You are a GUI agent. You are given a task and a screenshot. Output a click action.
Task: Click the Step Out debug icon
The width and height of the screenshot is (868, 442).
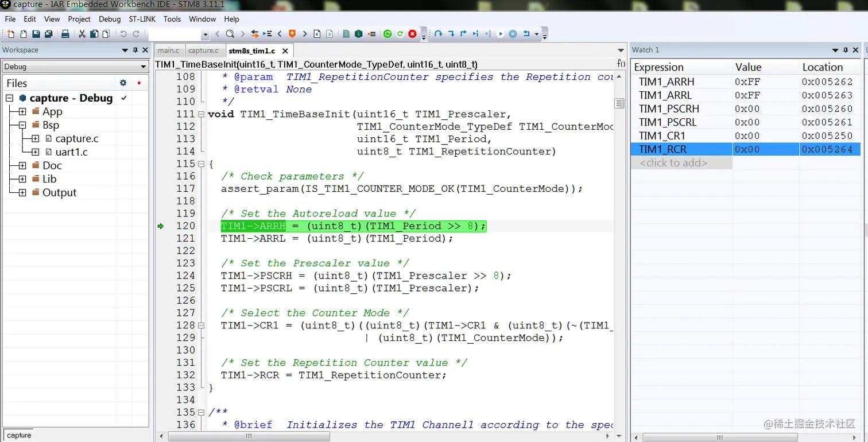463,34
